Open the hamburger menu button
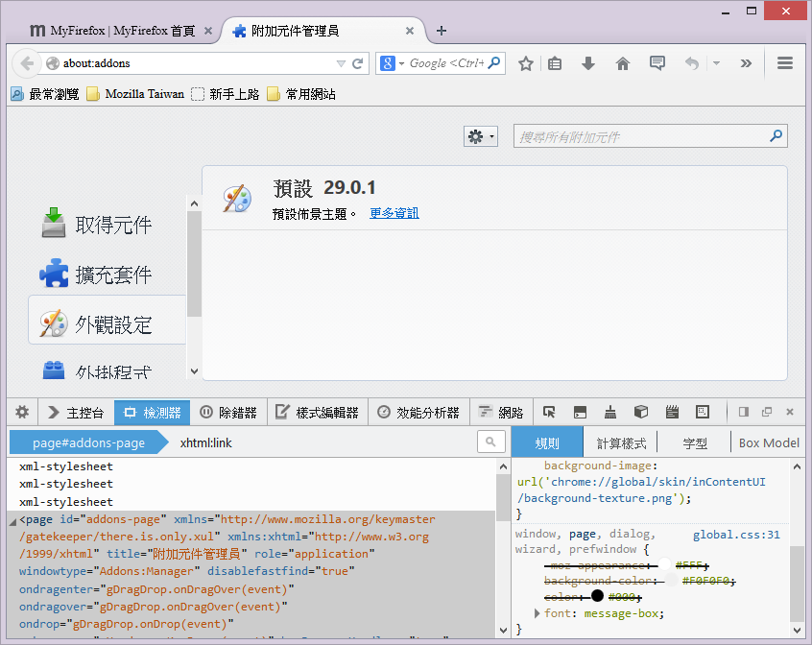The height and width of the screenshot is (645, 812). [x=785, y=63]
